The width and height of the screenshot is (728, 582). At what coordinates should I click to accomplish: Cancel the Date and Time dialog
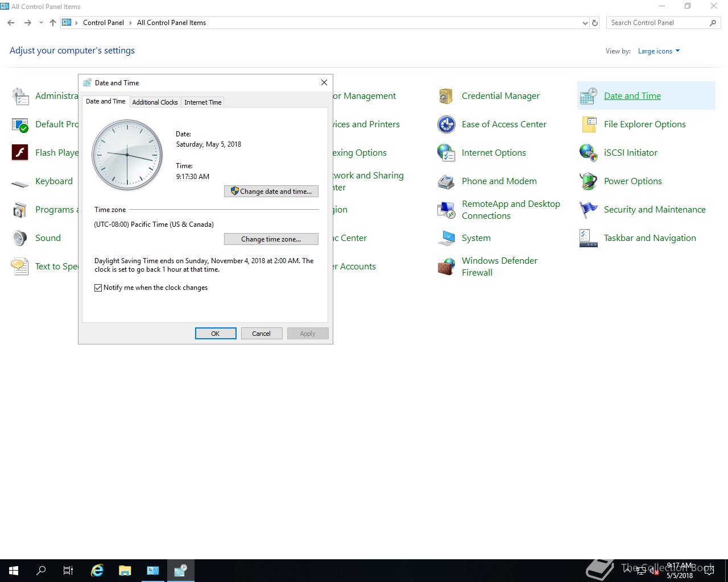click(x=262, y=334)
